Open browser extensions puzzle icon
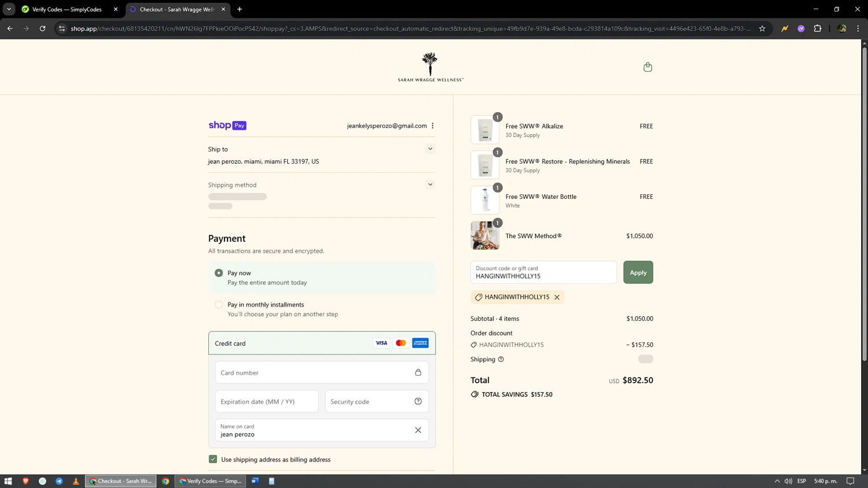 pyautogui.click(x=818, y=28)
